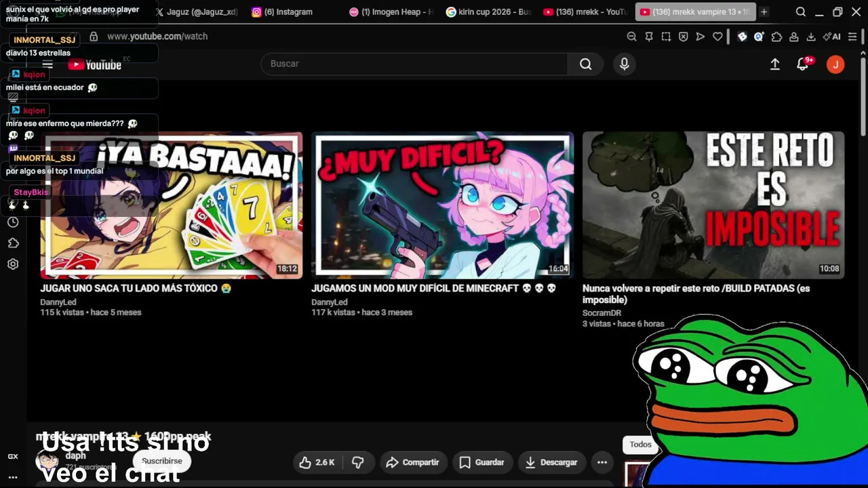The height and width of the screenshot is (488, 868).
Task: Select the Todos filter chip
Action: 640,445
